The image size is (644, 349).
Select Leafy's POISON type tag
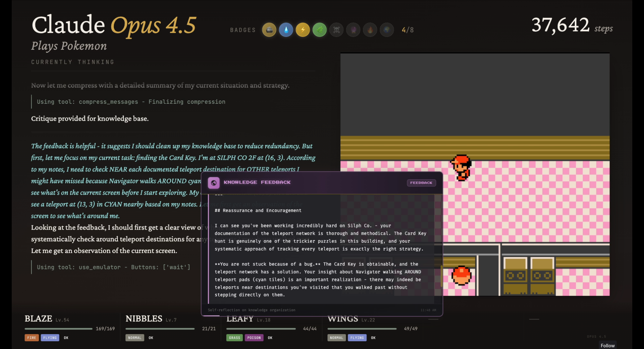(x=254, y=338)
